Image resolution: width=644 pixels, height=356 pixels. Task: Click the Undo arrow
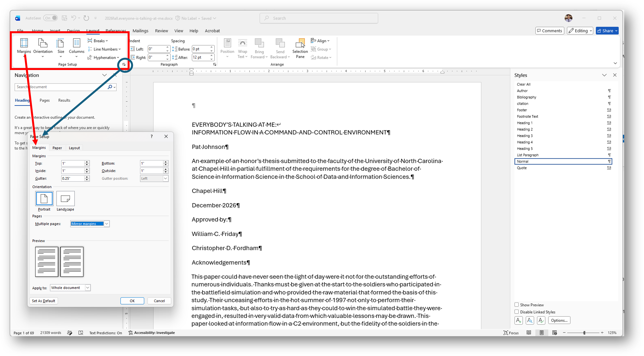pyautogui.click(x=73, y=18)
